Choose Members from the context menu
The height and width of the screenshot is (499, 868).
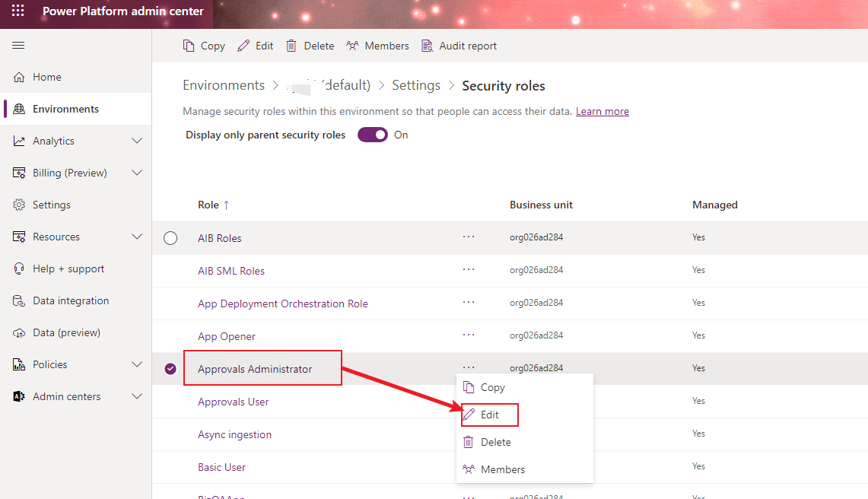point(525,469)
